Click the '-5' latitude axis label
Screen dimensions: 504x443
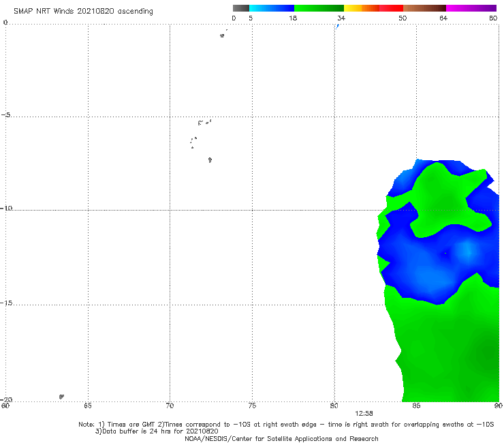(6, 115)
